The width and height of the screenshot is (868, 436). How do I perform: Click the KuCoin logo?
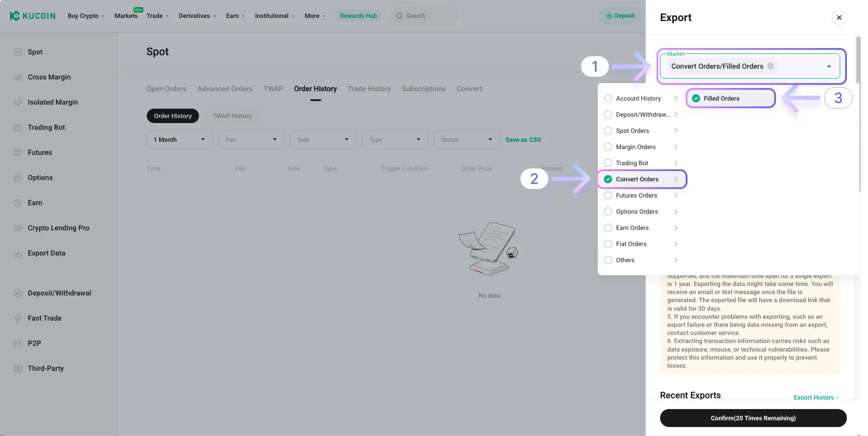[33, 16]
